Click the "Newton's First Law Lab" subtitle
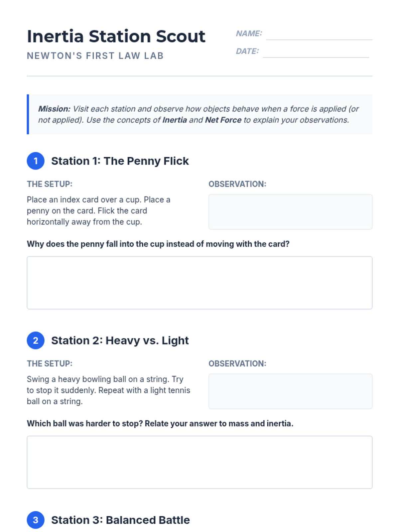This screenshot has height=532, width=399. (95, 56)
